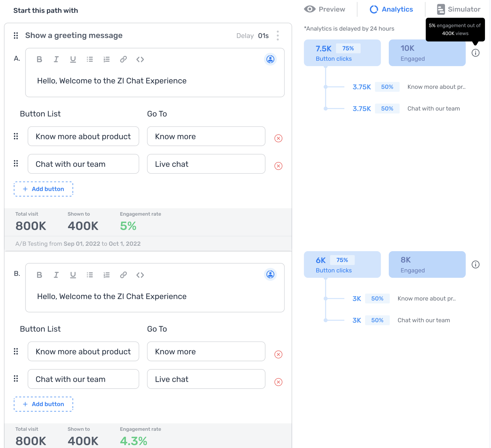Click the Preview eye icon
This screenshot has height=448, width=491.
310,9
